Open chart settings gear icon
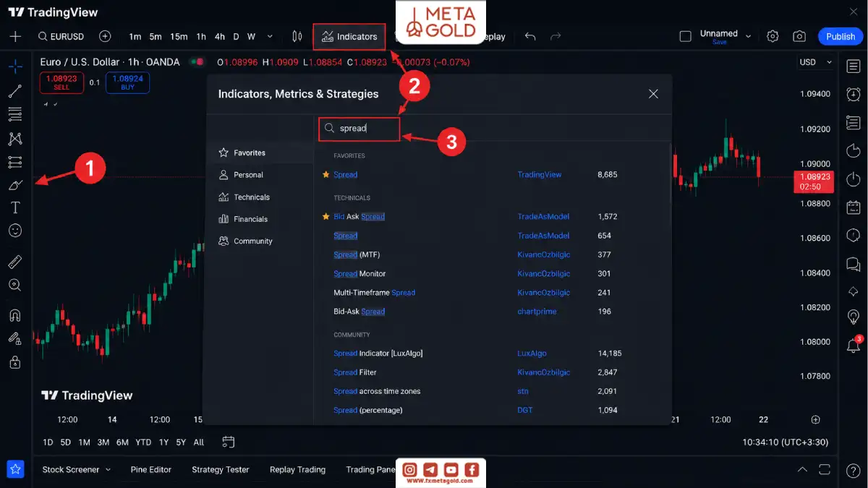Image resolution: width=868 pixels, height=488 pixels. (773, 36)
